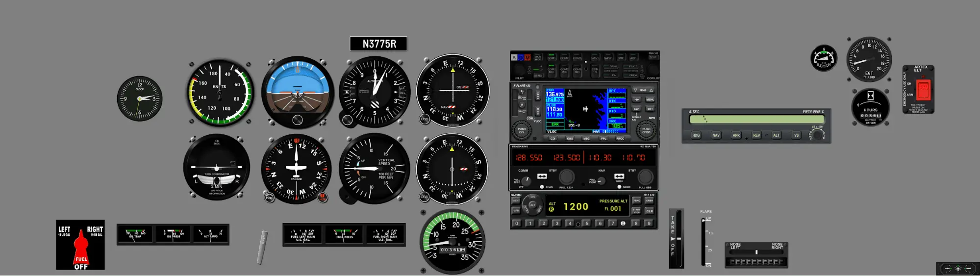Engage ALT hold on the S-TEC autopilot
Viewport: 980px width, 276px height.
click(777, 135)
